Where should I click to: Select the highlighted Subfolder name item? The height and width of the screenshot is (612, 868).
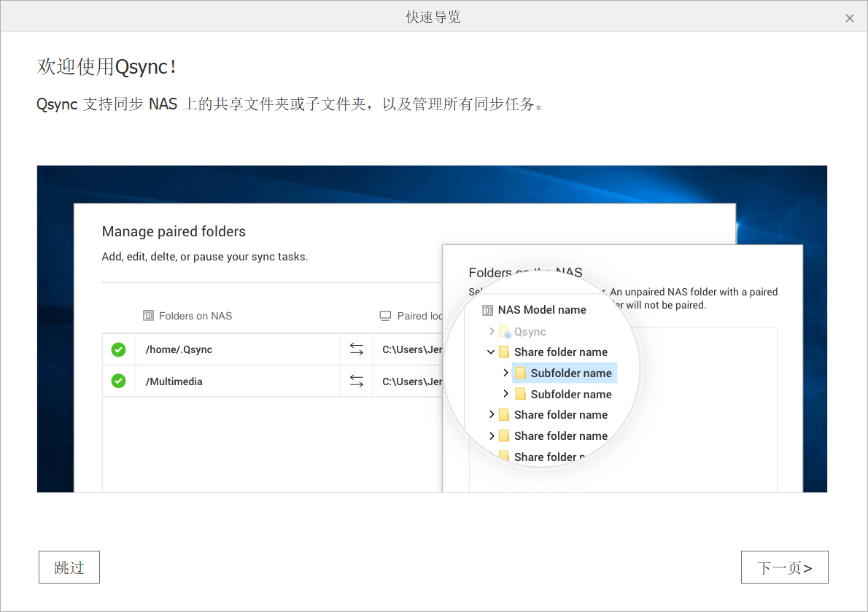pos(564,373)
